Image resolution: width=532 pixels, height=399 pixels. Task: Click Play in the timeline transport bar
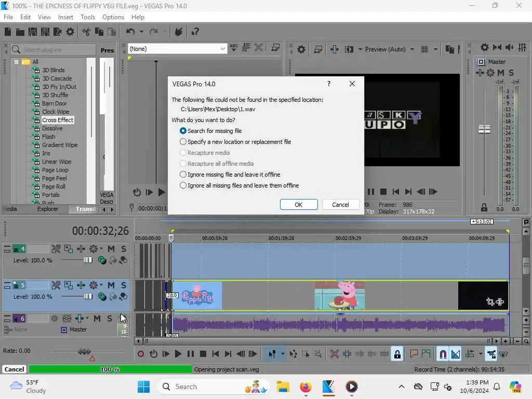[x=178, y=354]
